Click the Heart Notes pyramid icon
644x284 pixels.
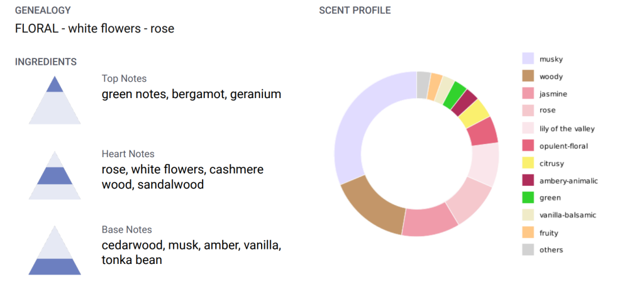[55, 175]
